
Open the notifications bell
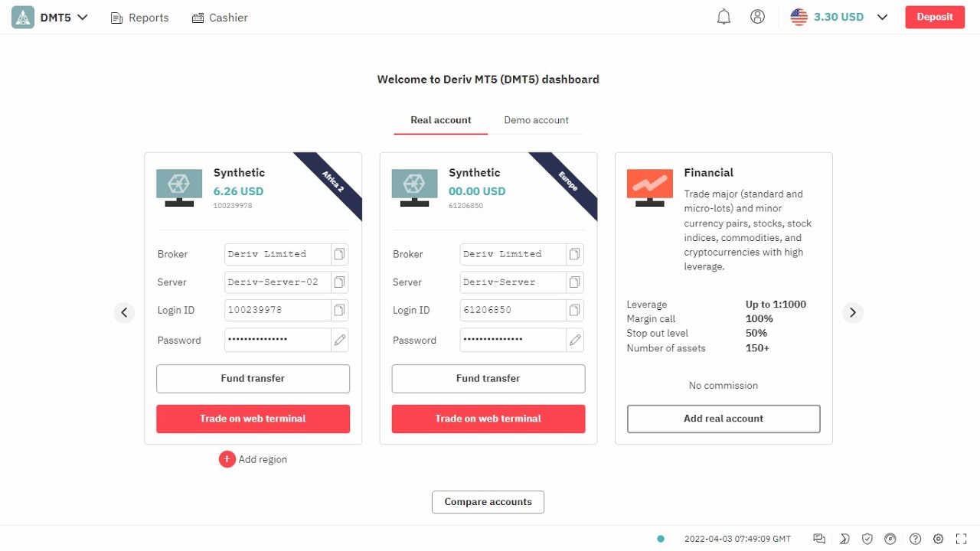point(724,17)
